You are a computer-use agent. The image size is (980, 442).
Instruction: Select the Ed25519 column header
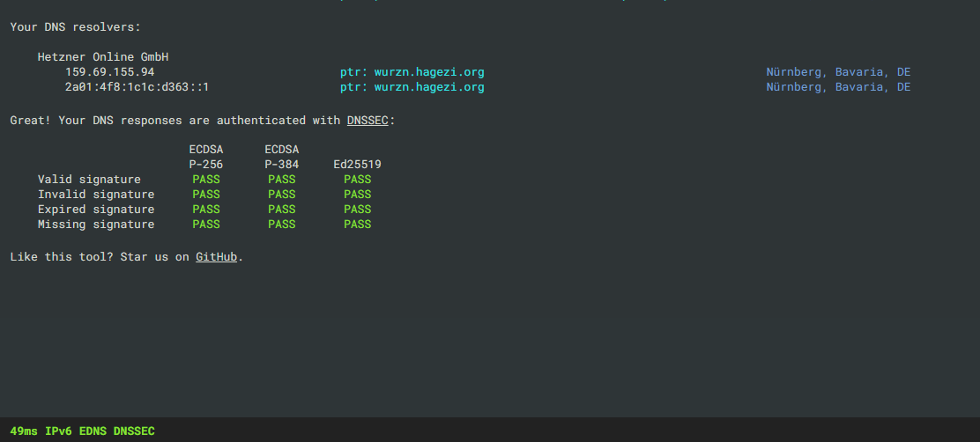[357, 165]
